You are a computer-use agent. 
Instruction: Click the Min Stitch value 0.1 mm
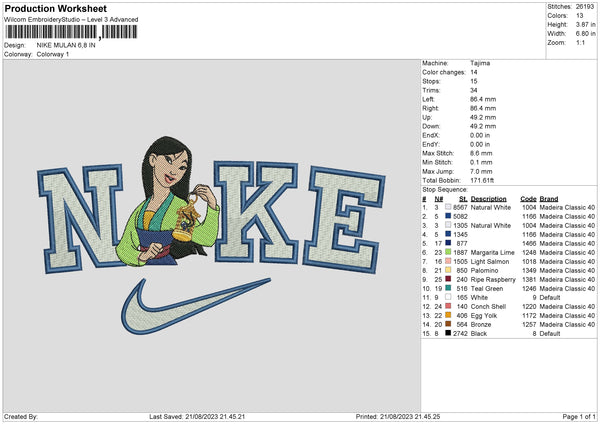click(481, 162)
